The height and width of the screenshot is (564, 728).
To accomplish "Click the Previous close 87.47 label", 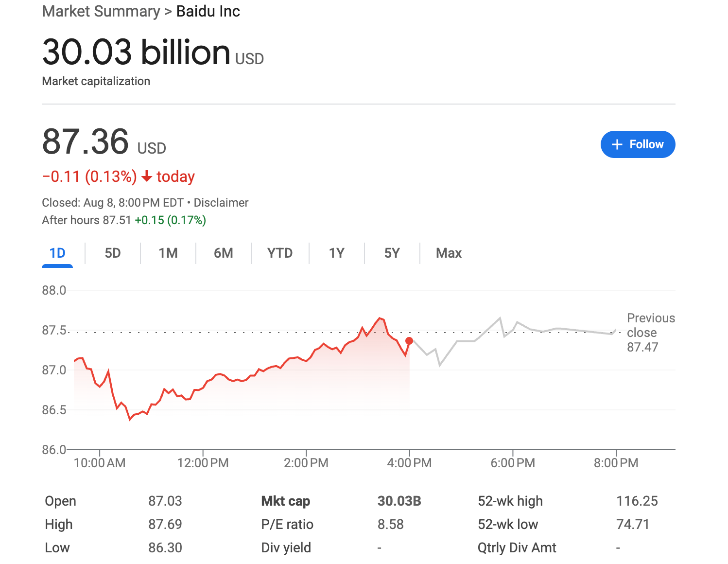I will point(651,333).
